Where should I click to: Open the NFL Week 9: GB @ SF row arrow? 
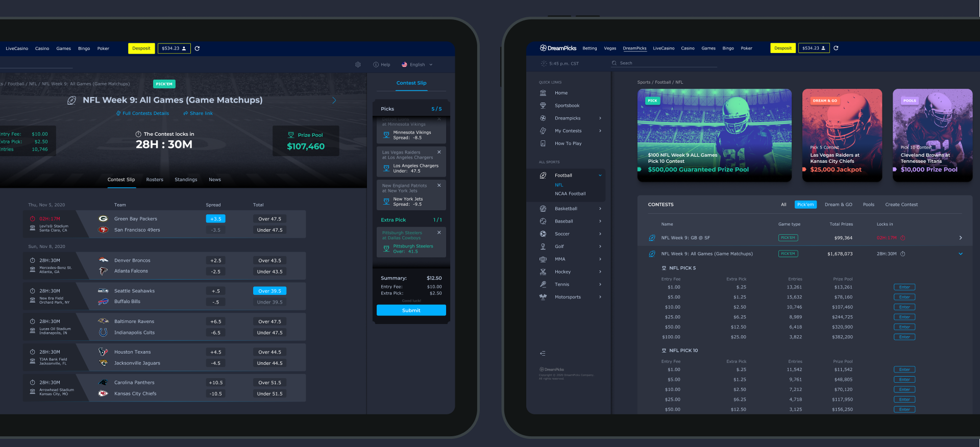961,238
